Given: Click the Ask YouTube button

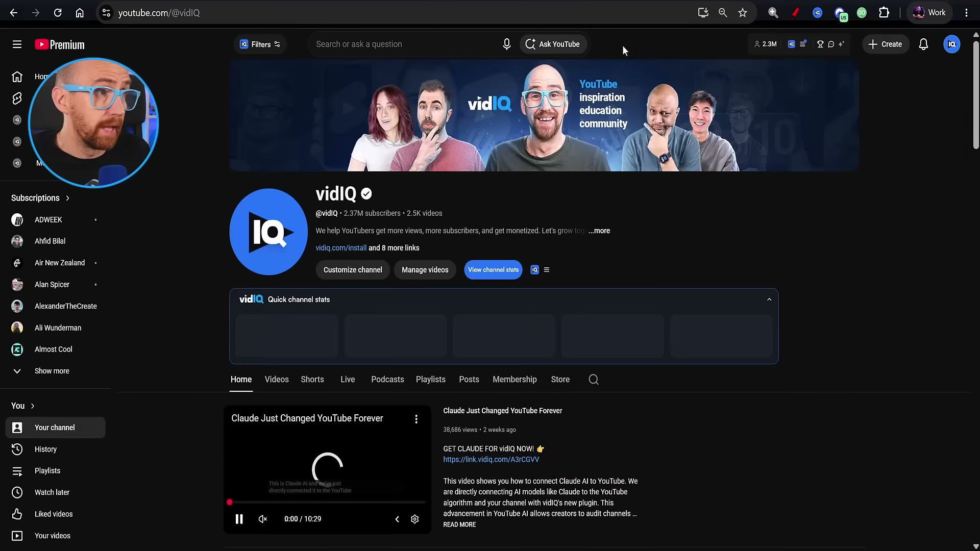Looking at the screenshot, I should tap(553, 44).
